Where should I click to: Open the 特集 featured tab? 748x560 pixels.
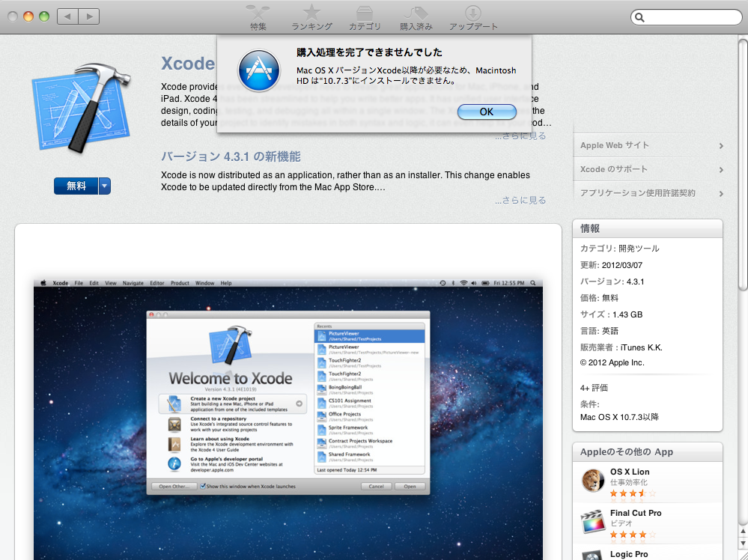click(258, 18)
